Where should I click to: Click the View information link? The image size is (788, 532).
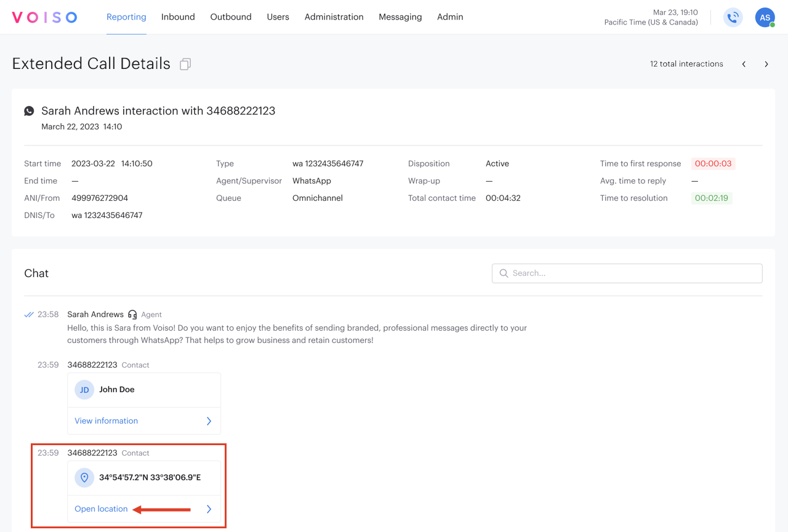[106, 421]
